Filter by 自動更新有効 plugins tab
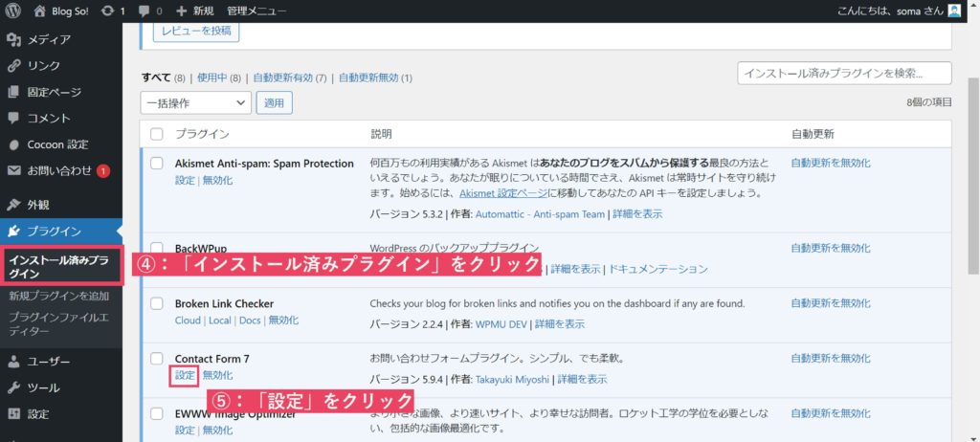 point(288,77)
